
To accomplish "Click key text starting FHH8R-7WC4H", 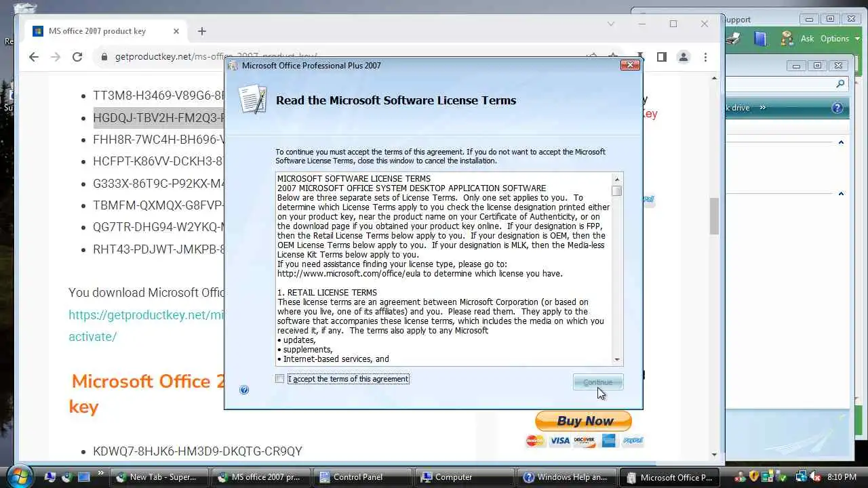I will (x=159, y=140).
